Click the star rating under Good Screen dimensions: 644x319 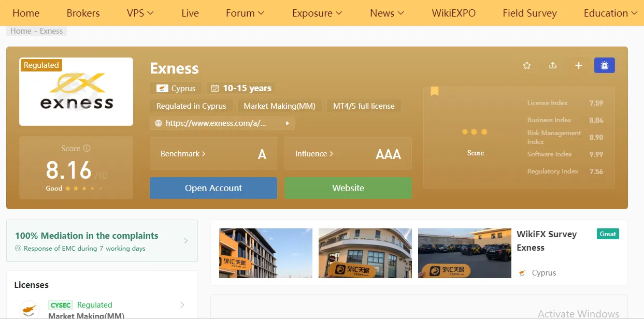pyautogui.click(x=83, y=189)
